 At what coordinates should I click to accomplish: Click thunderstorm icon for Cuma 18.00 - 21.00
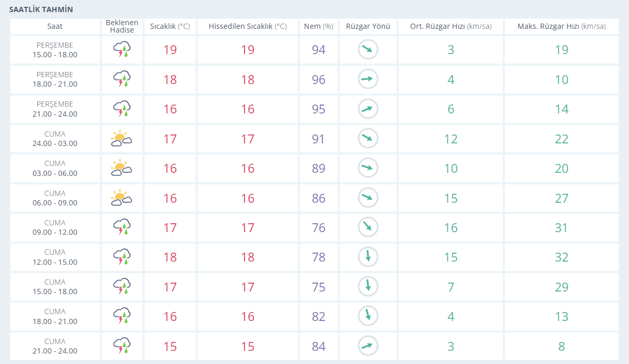122,316
